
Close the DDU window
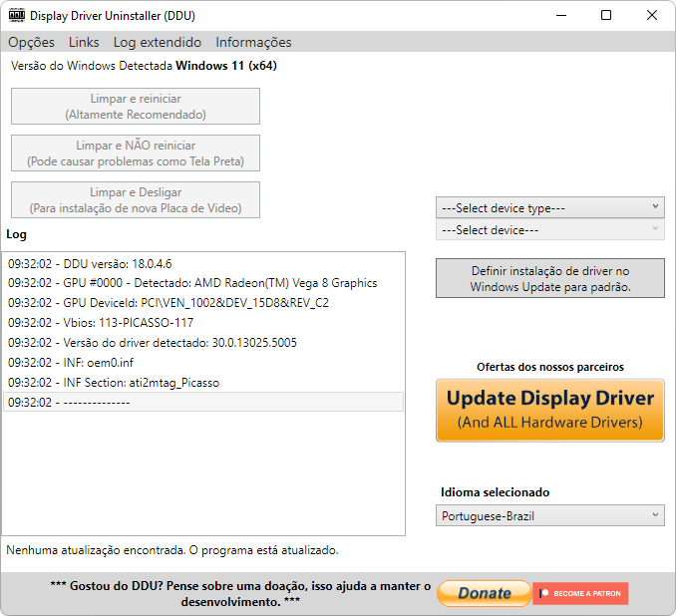pos(652,16)
